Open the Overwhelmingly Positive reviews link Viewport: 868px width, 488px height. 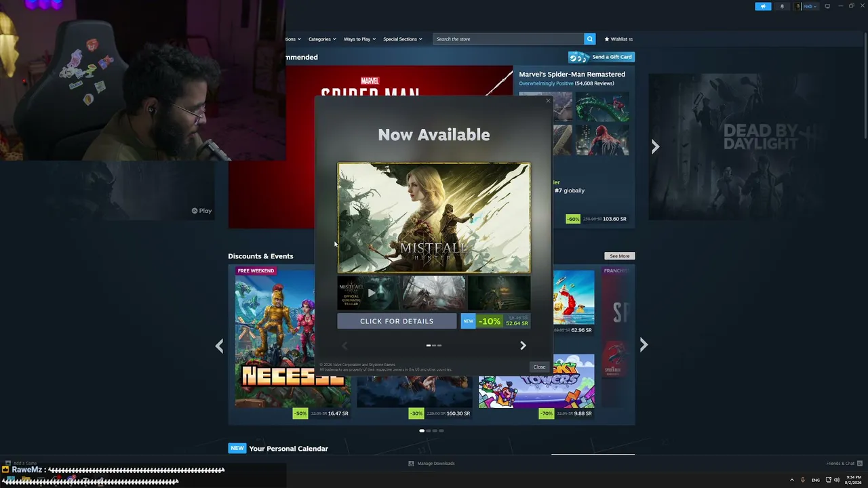546,83
